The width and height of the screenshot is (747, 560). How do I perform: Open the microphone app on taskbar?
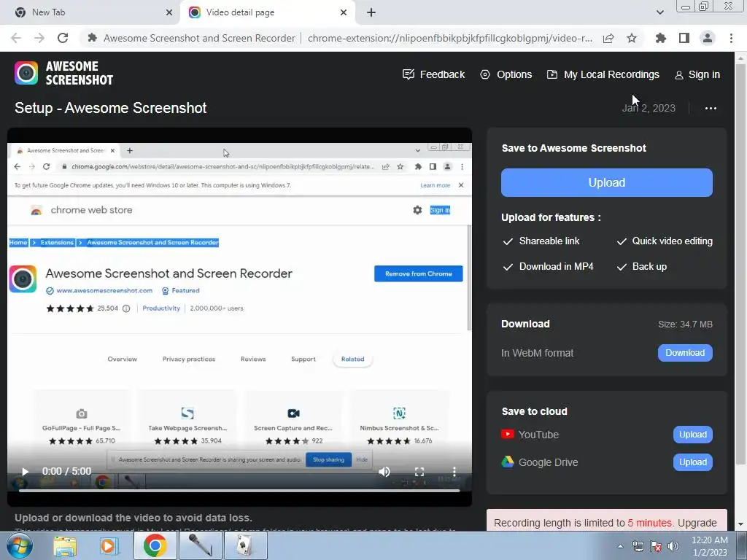pyautogui.click(x=200, y=545)
